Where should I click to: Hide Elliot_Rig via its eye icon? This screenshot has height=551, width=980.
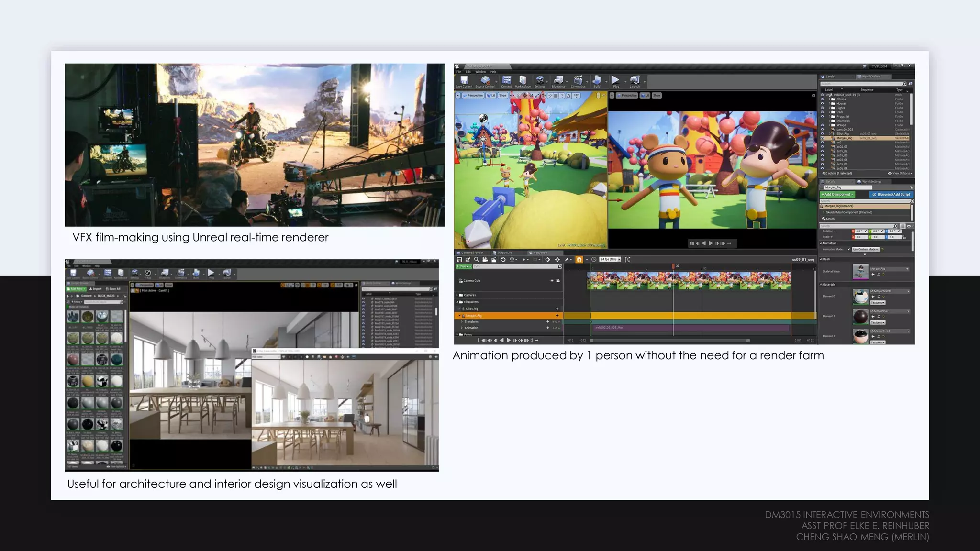coord(823,134)
